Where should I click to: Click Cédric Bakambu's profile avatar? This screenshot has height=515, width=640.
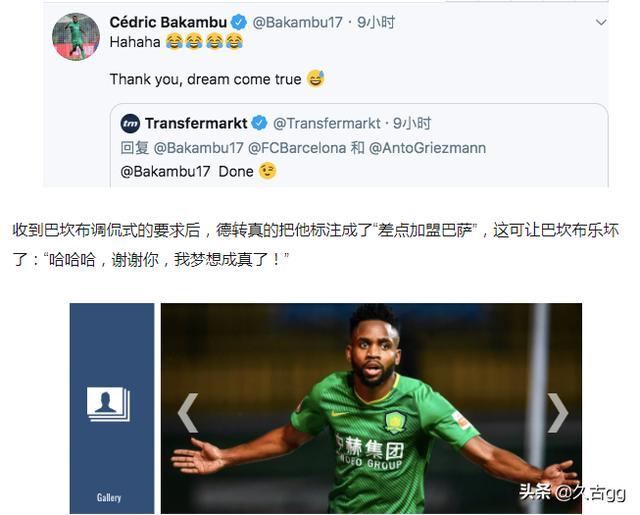click(76, 37)
